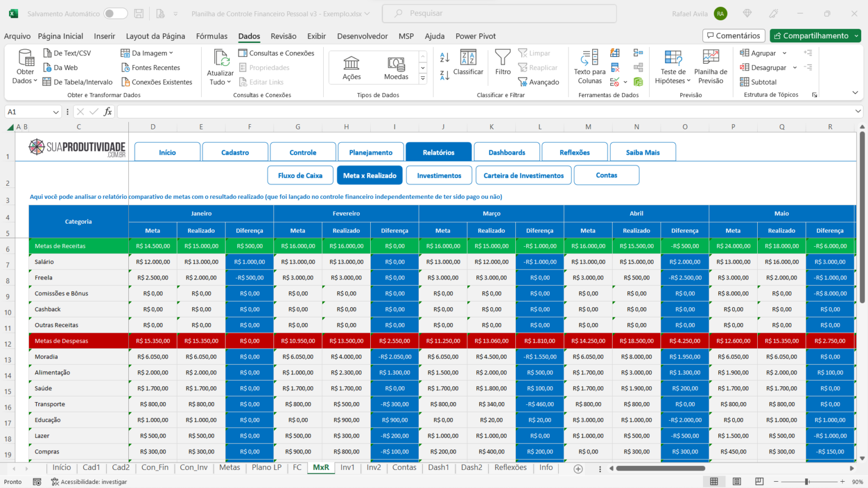Add a new sheet with the plus icon
This screenshot has height=488, width=868.
578,469
